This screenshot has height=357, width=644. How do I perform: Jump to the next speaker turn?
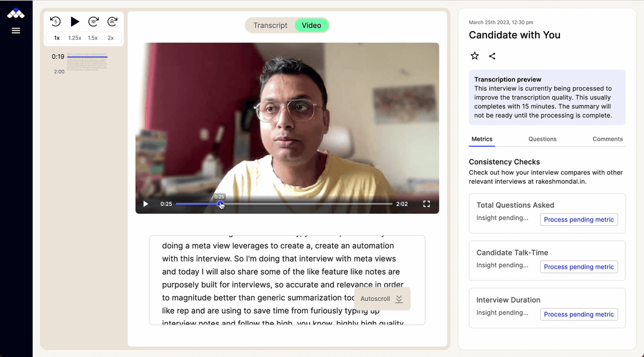coord(113,21)
